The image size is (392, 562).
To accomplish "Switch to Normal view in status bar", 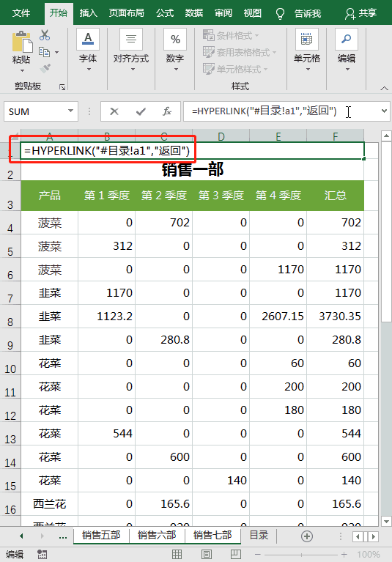I will (177, 555).
